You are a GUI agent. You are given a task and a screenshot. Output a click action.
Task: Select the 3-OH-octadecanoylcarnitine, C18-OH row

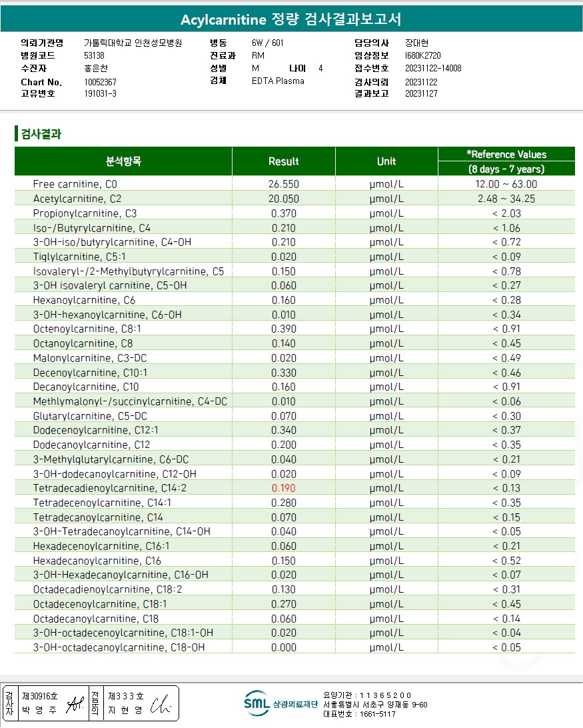click(x=294, y=647)
